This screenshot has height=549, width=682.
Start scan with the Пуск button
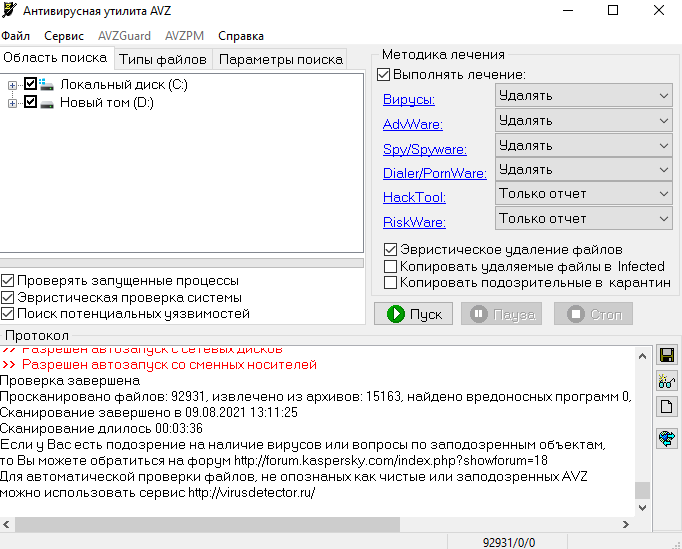click(x=413, y=314)
